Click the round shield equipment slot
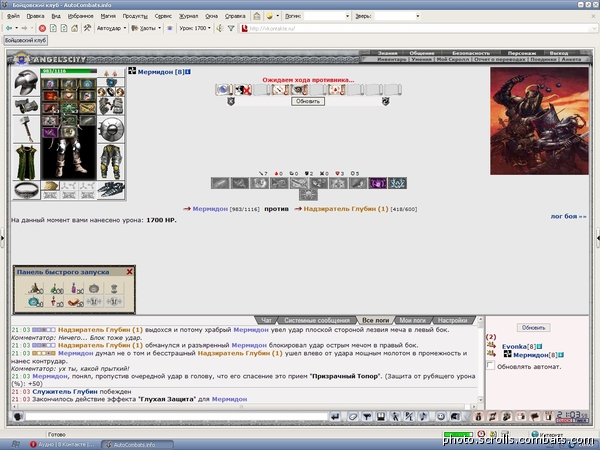600x450 pixels. (111, 129)
